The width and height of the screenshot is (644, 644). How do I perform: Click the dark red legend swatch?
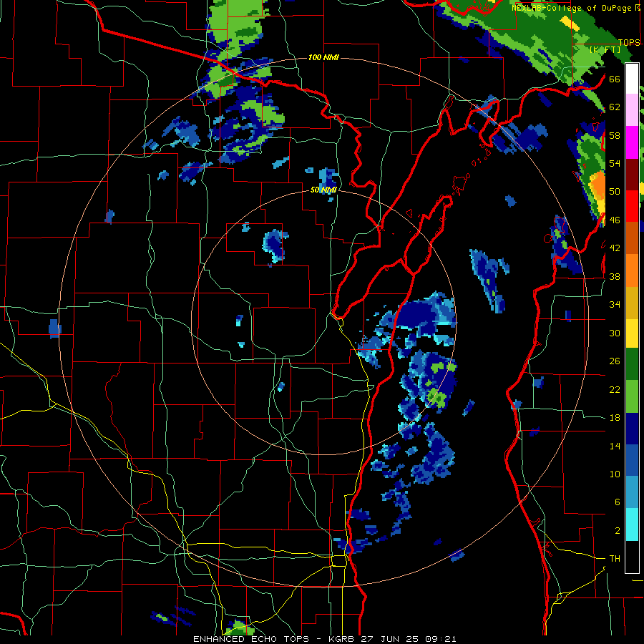(632, 175)
